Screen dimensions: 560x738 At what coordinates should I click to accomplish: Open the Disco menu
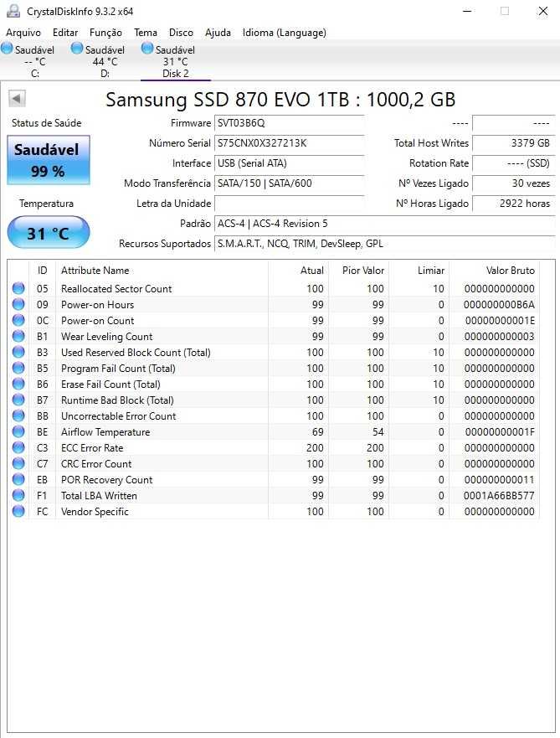pos(181,33)
